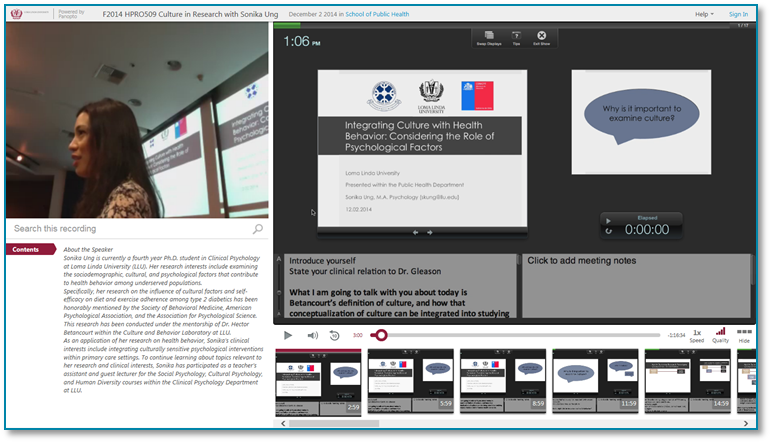Click the remaining time label -1:16:34
Image resolution: width=771 pixels, height=443 pixels.
676,335
